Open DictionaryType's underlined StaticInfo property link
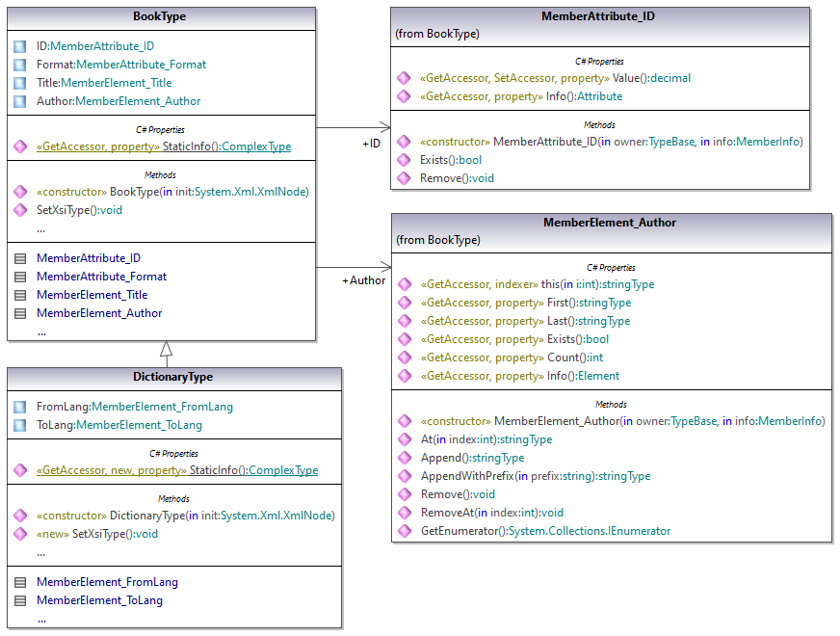840x636 pixels. (x=176, y=470)
